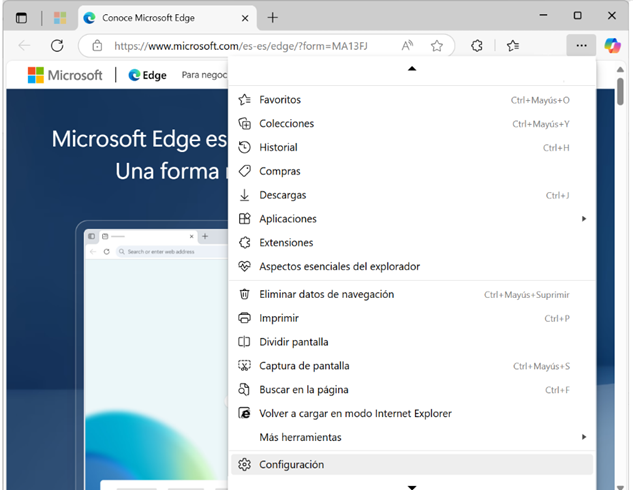Click the heart pulse browser essentials icon
This screenshot has width=633, height=490.
pyautogui.click(x=244, y=266)
